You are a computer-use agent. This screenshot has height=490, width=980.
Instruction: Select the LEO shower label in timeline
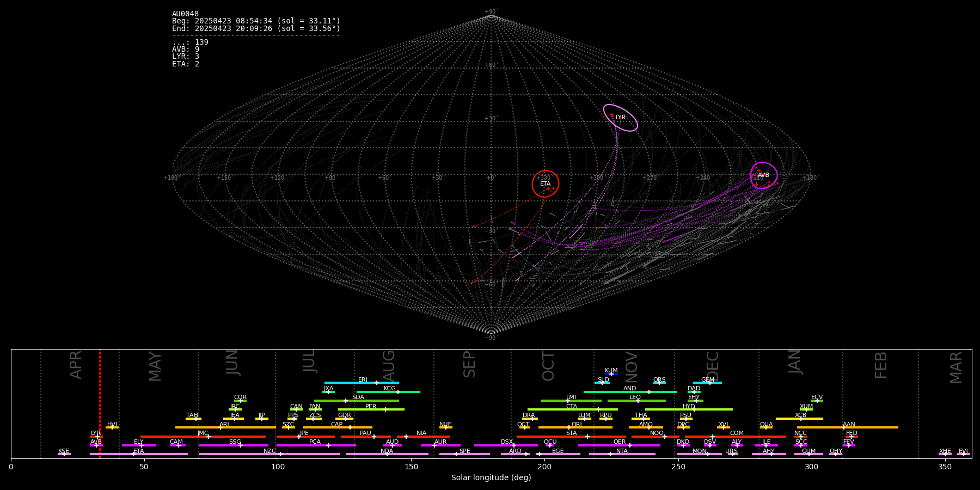(x=635, y=397)
